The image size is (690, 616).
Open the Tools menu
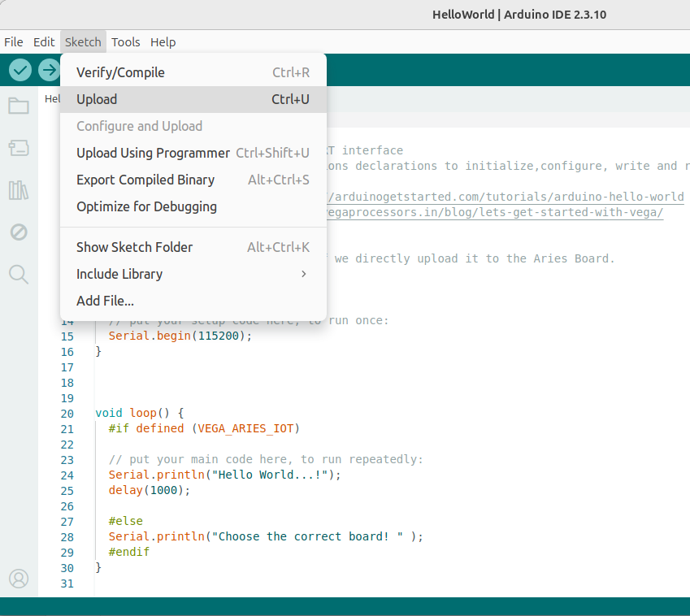tap(125, 42)
